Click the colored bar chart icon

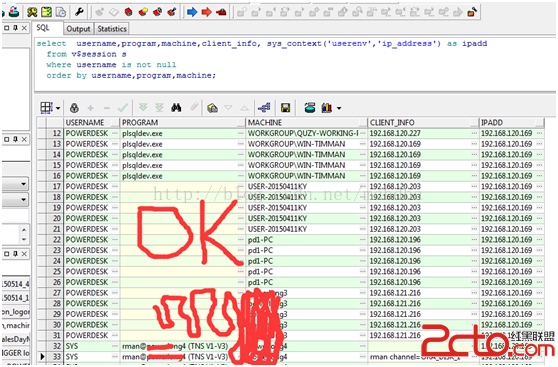[327, 108]
